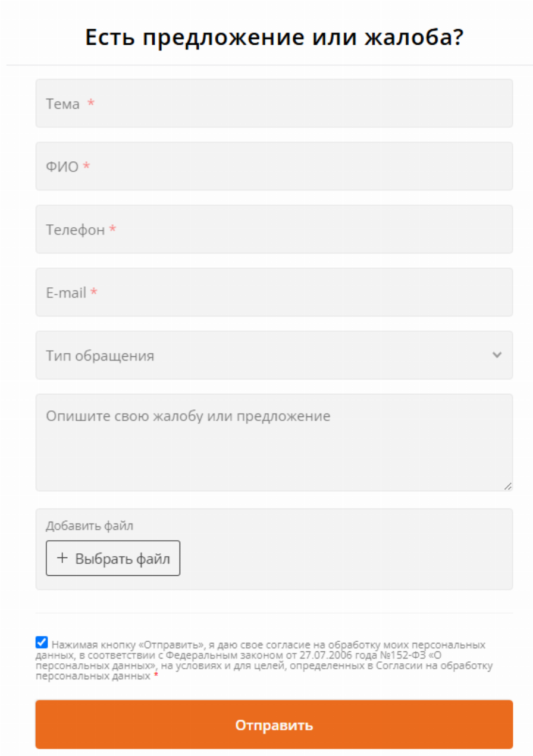Image resolution: width=533 pixels, height=756 pixels.
Task: Click the red asterisk beside E-mail
Action: 94,292
